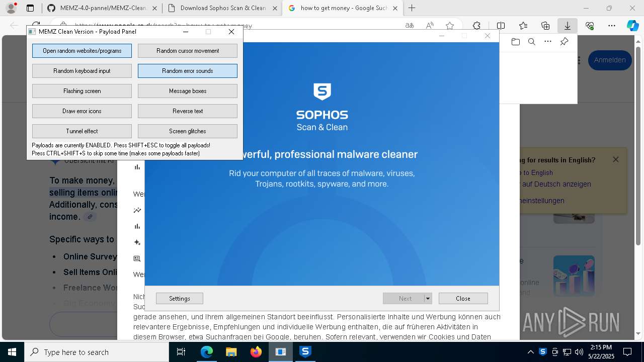
Task: Click the sparkle icon in consent dialog
Action: point(137,242)
